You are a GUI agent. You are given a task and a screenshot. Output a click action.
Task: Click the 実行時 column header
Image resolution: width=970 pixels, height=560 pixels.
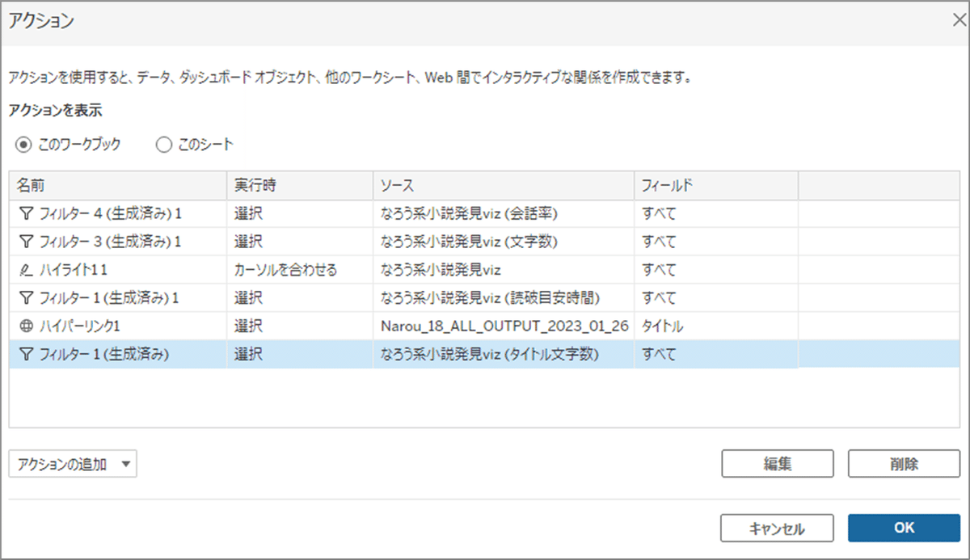(299, 186)
